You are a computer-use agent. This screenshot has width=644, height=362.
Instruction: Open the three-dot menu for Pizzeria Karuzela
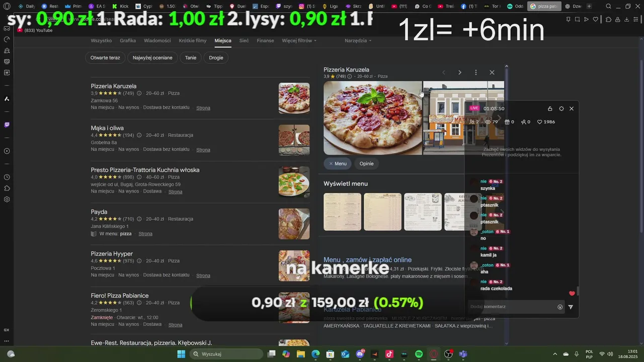tap(476, 72)
